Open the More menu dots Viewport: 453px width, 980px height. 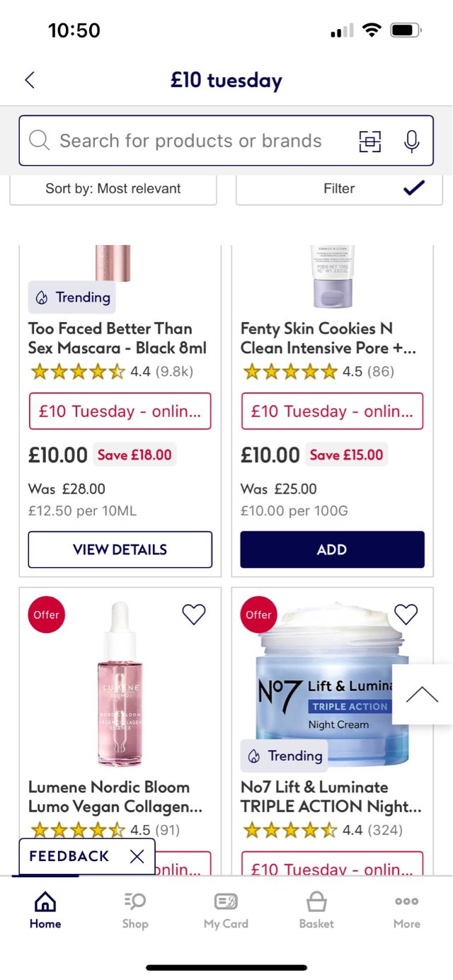pos(407,910)
